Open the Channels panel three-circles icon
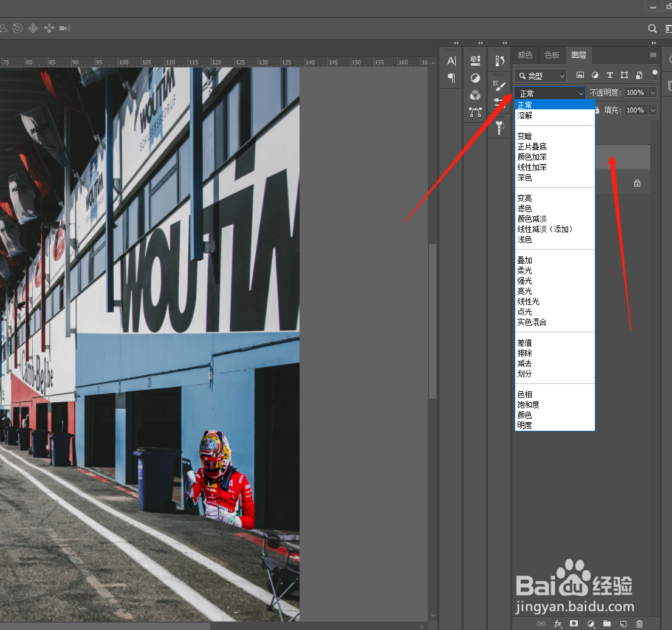672x630 pixels. pyautogui.click(x=475, y=95)
